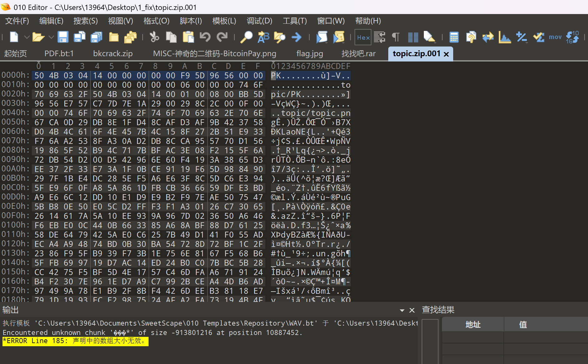Open the Histogram chart tool
This screenshot has width=588, height=364.
(504, 37)
